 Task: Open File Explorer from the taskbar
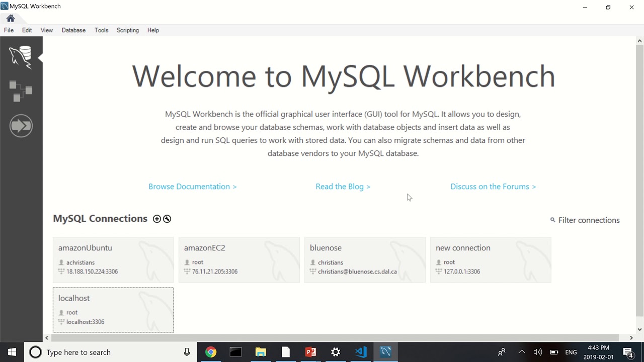(261, 352)
